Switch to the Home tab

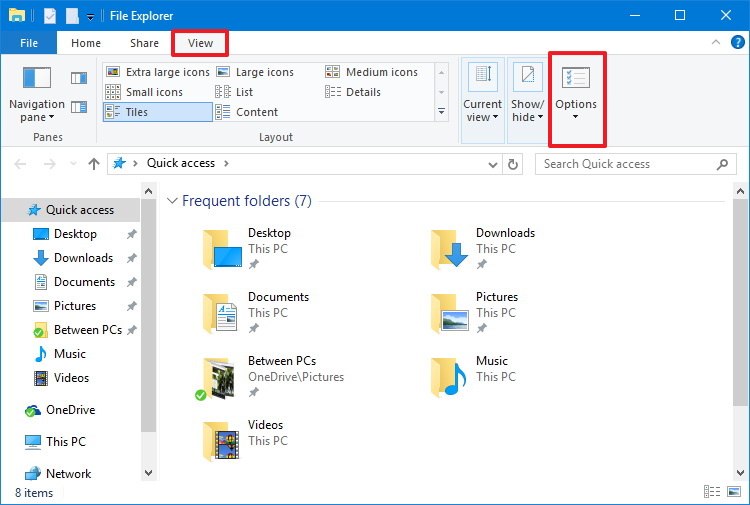86,43
